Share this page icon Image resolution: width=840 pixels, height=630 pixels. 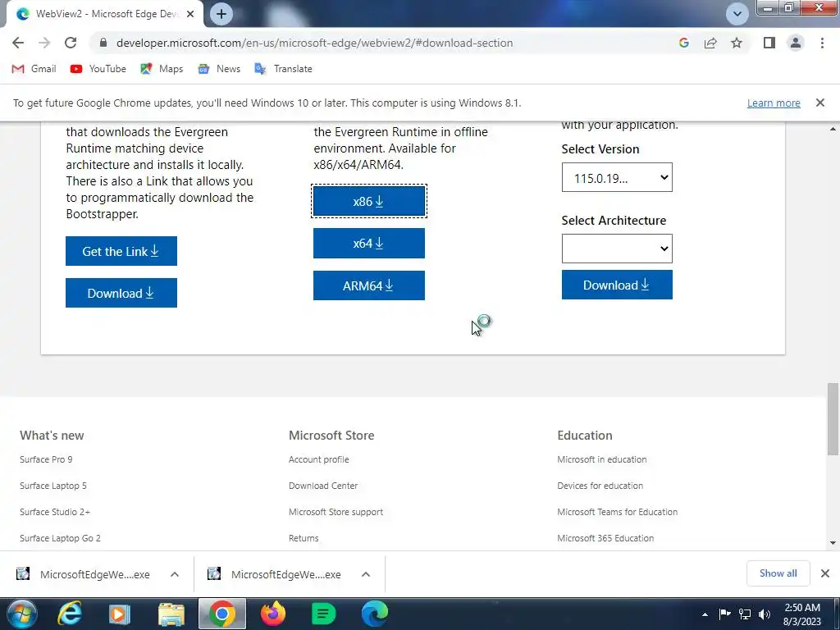coord(710,43)
